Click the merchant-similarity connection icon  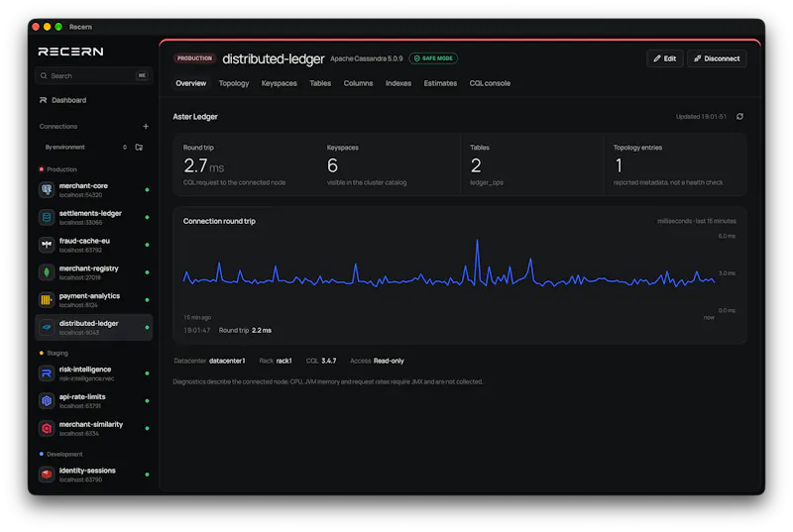[x=47, y=428]
